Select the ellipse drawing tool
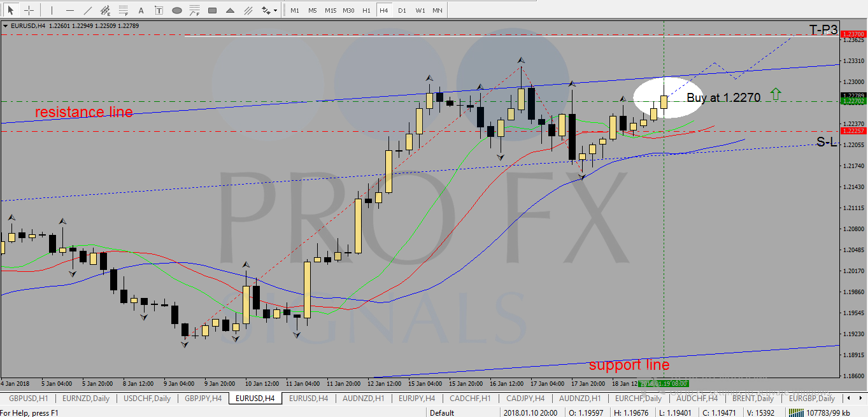This screenshot has height=417, width=868. click(x=177, y=10)
